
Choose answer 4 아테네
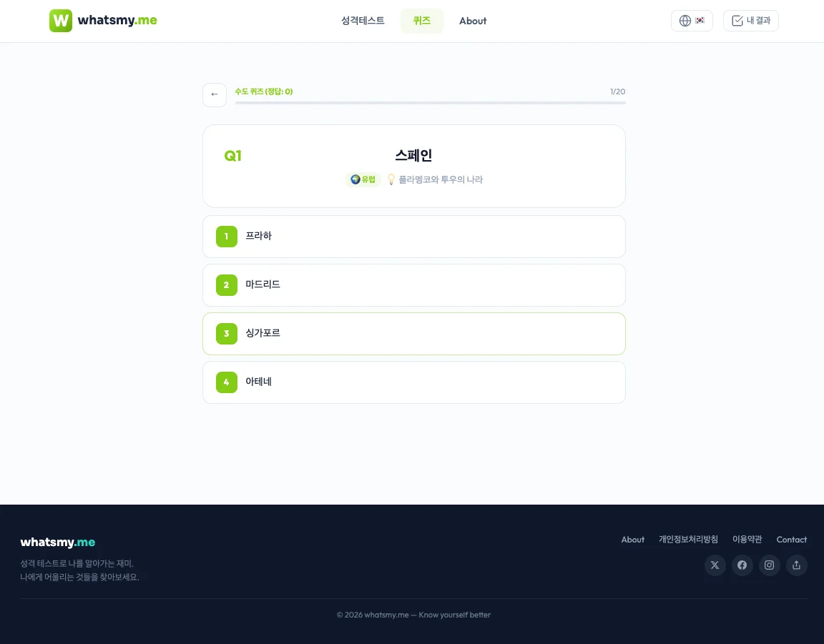coord(414,382)
